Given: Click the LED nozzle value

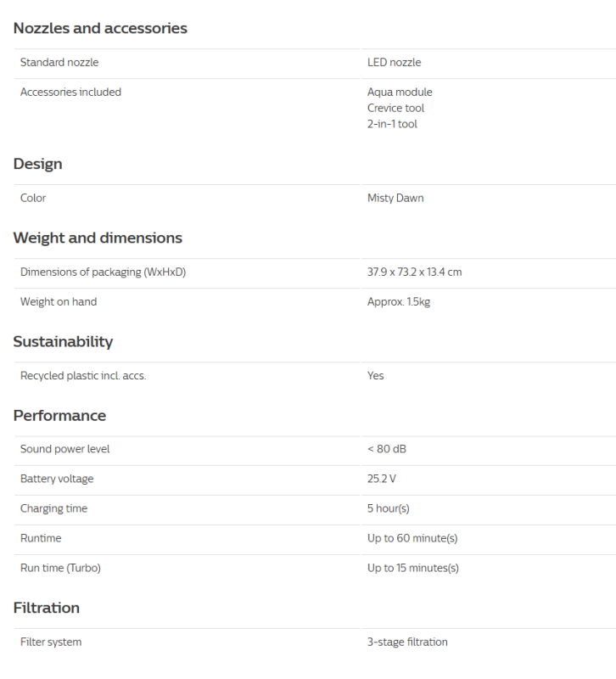Looking at the screenshot, I should (394, 62).
